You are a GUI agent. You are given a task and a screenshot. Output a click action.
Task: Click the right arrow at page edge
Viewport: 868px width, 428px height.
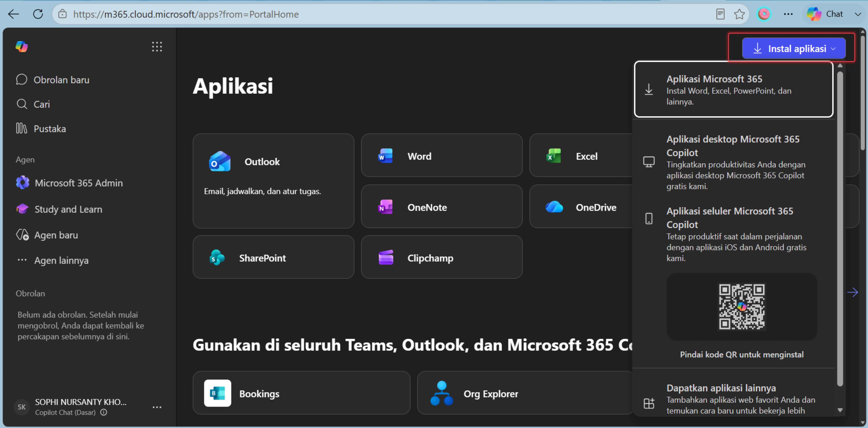coord(853,292)
